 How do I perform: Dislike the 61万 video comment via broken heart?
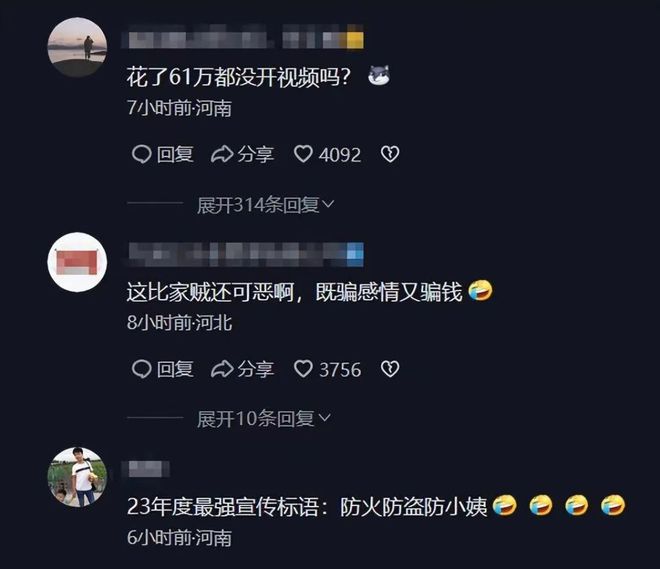(x=390, y=154)
